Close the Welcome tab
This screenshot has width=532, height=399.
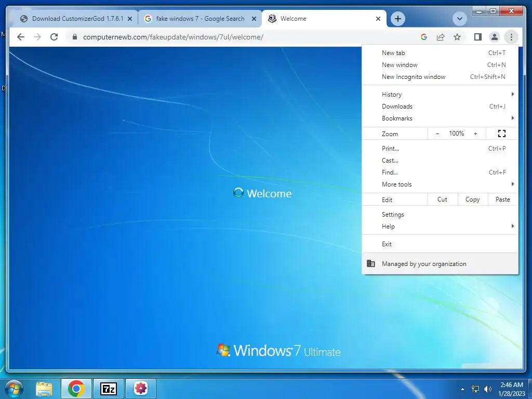coord(378,19)
